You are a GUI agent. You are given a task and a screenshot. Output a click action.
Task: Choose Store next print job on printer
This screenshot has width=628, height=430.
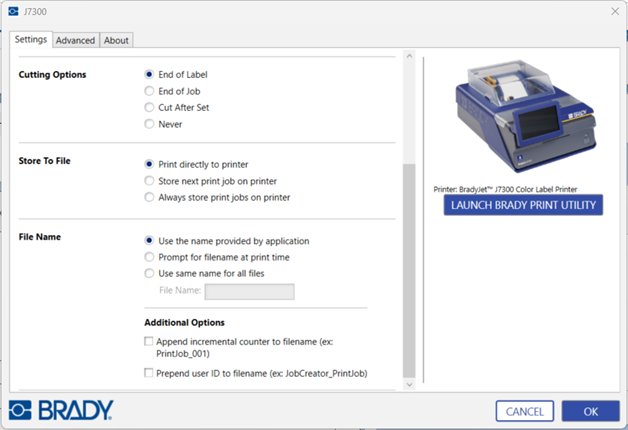click(x=150, y=181)
